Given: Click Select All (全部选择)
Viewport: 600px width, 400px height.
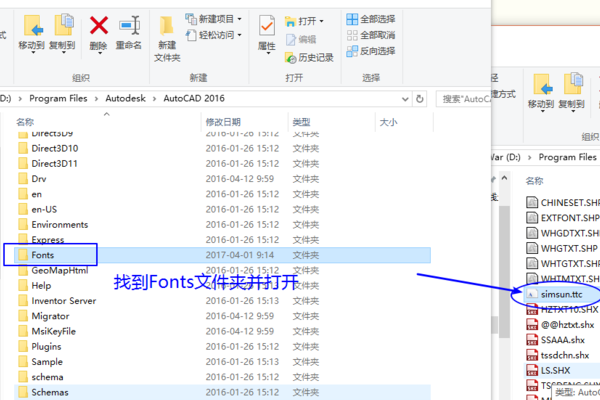Looking at the screenshot, I should 370,19.
